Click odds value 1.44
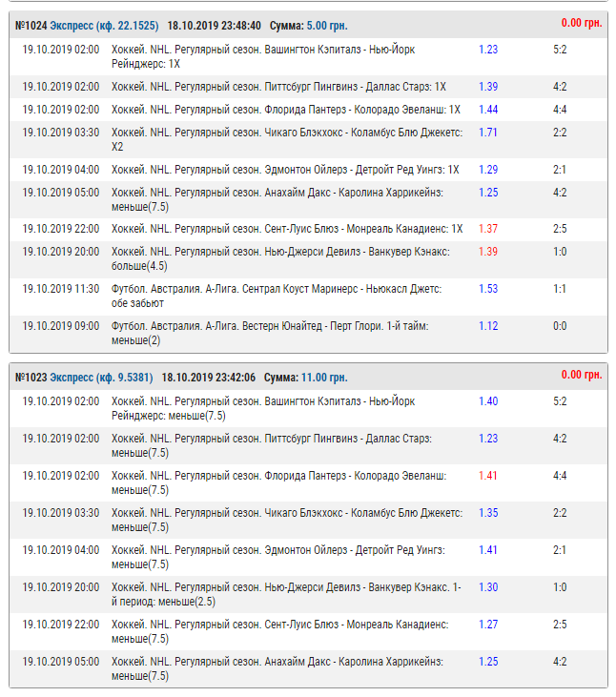The image size is (616, 697). [x=488, y=110]
